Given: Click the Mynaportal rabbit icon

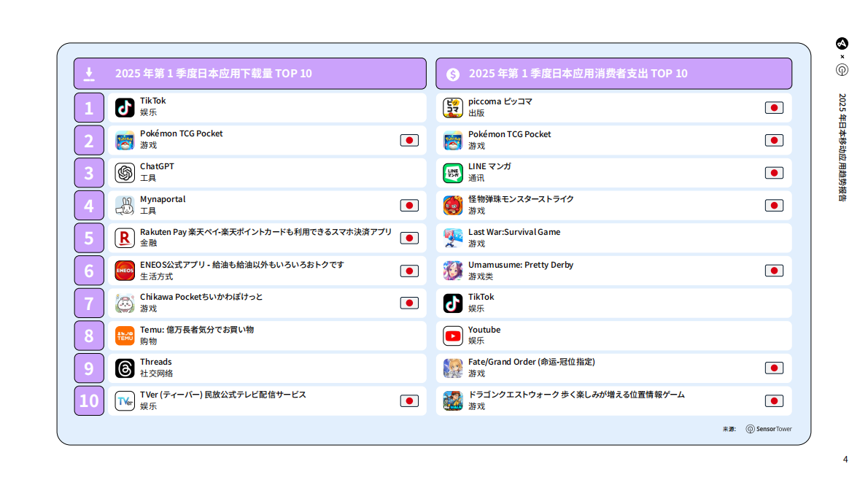Looking at the screenshot, I should point(125,206).
